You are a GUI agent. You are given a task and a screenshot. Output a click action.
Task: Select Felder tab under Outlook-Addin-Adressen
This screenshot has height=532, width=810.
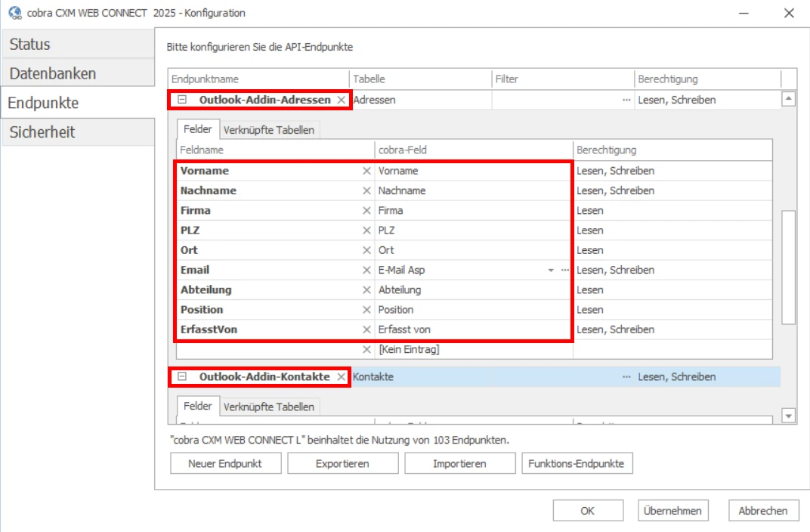pos(198,129)
